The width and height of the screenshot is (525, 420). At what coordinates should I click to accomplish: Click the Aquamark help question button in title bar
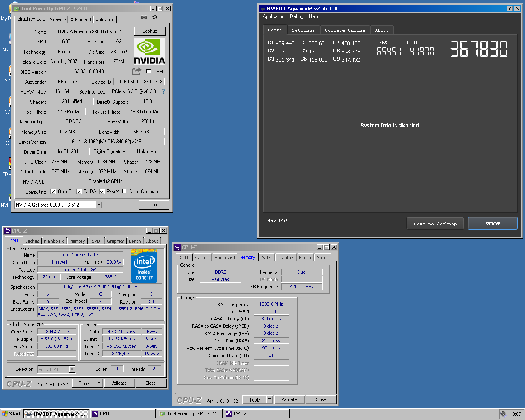509,8
